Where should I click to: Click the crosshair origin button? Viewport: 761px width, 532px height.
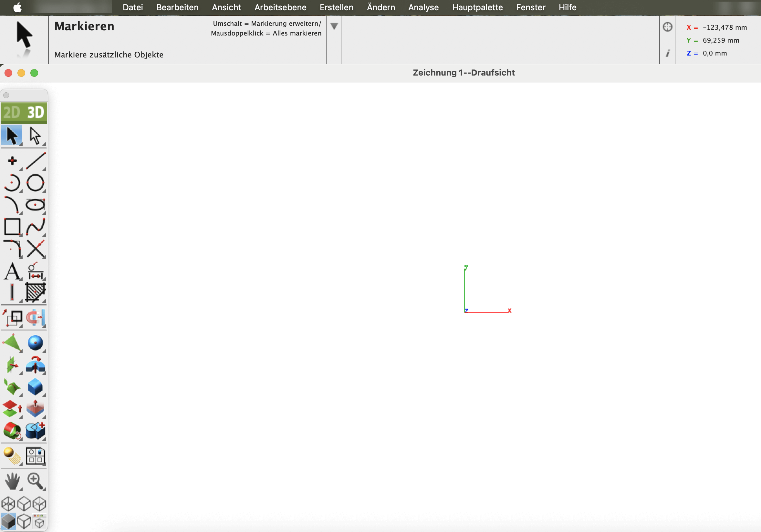point(667,27)
